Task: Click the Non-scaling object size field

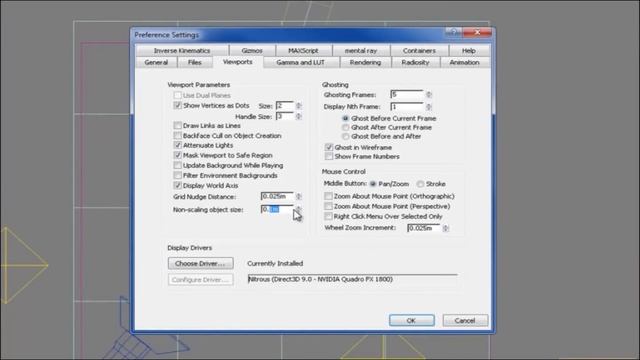Action: click(277, 209)
